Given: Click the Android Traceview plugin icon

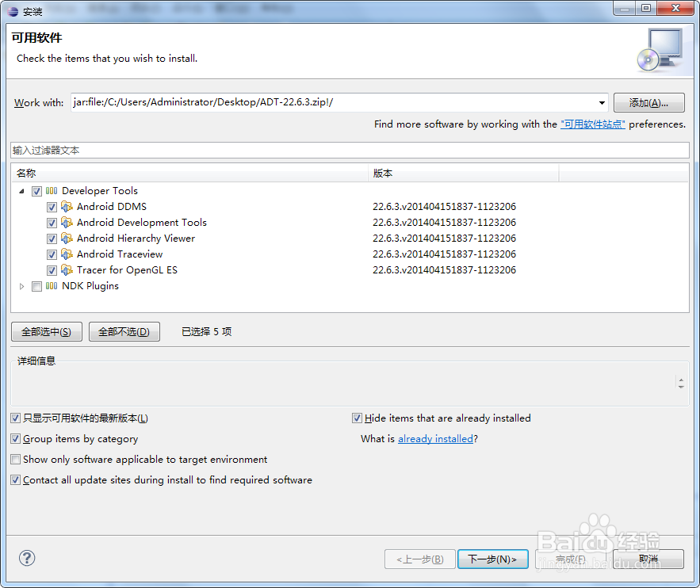Looking at the screenshot, I should (67, 254).
